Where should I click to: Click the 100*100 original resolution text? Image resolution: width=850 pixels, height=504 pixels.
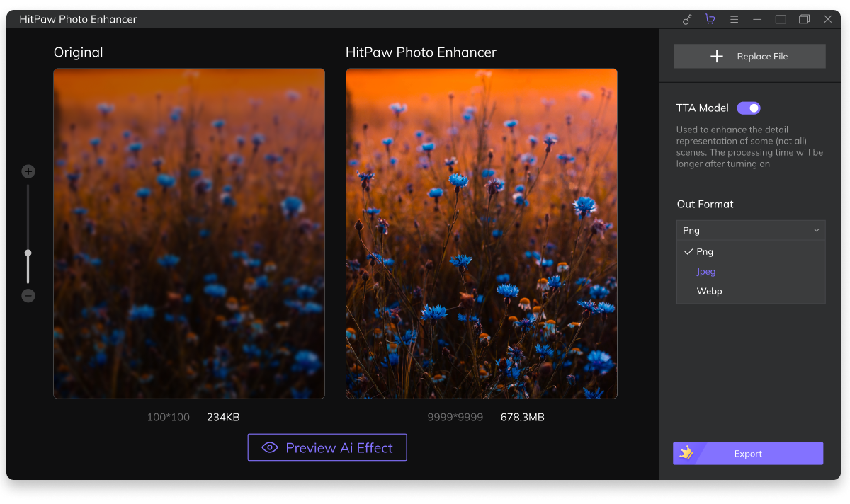[169, 418]
